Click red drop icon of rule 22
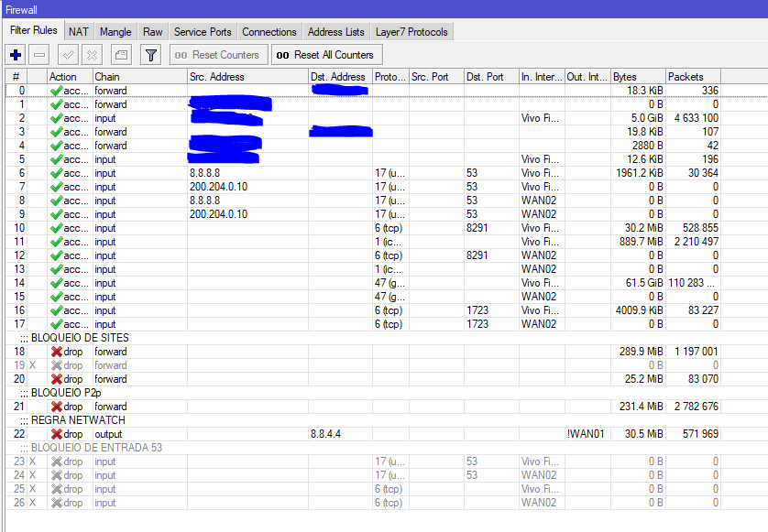The width and height of the screenshot is (768, 532). (57, 434)
